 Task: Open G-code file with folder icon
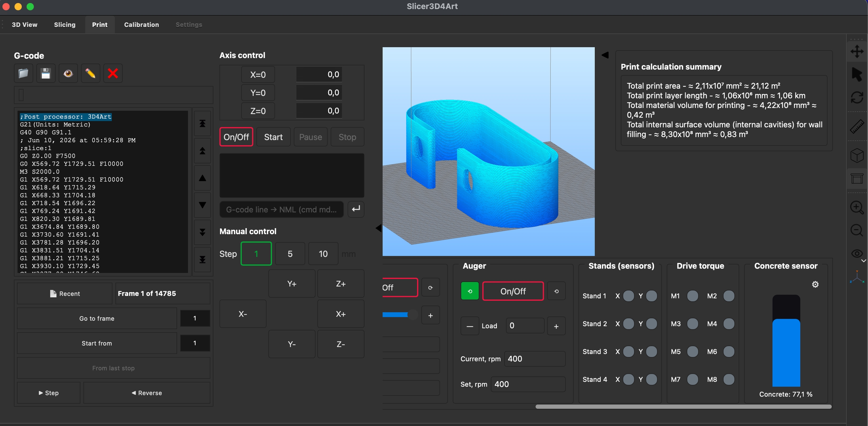pos(23,73)
